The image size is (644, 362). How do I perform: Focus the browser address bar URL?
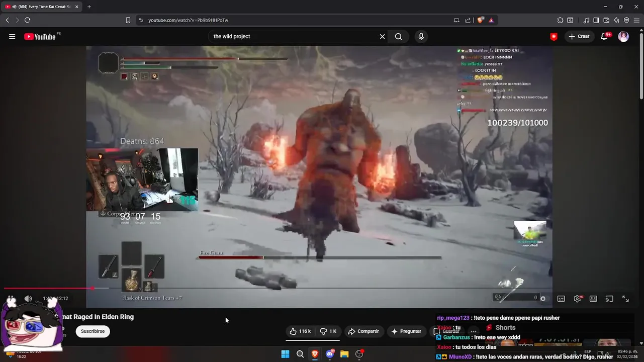[188, 20]
